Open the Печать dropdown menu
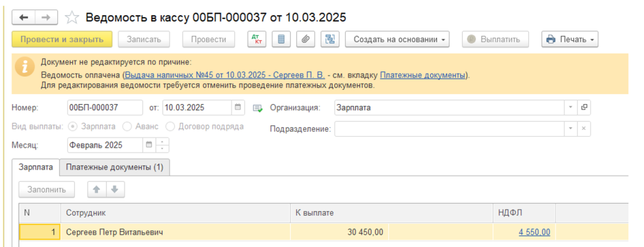The image size is (644, 247). [x=570, y=40]
